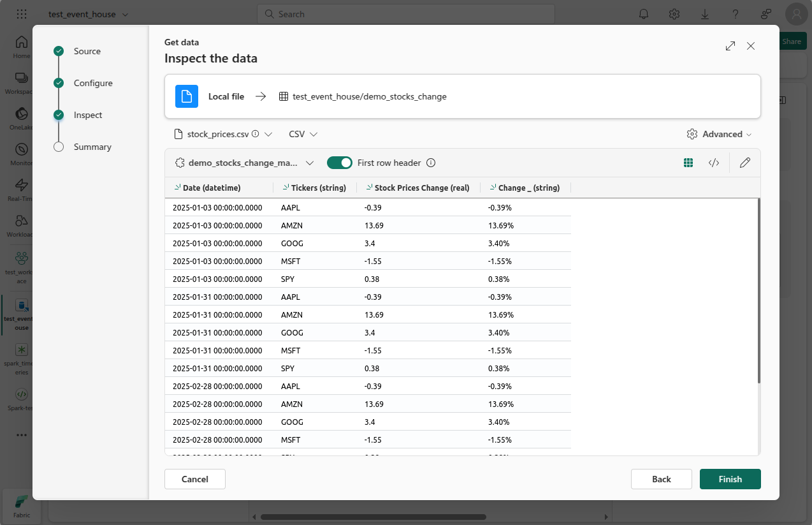Screen dimensions: 812x525
Task: Open Fabric notifications bell
Action: coord(643,13)
